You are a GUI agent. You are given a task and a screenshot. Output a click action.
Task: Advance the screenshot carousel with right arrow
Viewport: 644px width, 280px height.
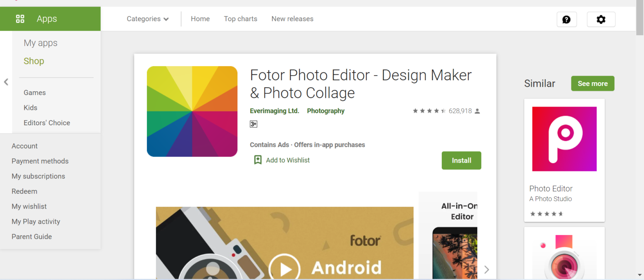pos(486,269)
